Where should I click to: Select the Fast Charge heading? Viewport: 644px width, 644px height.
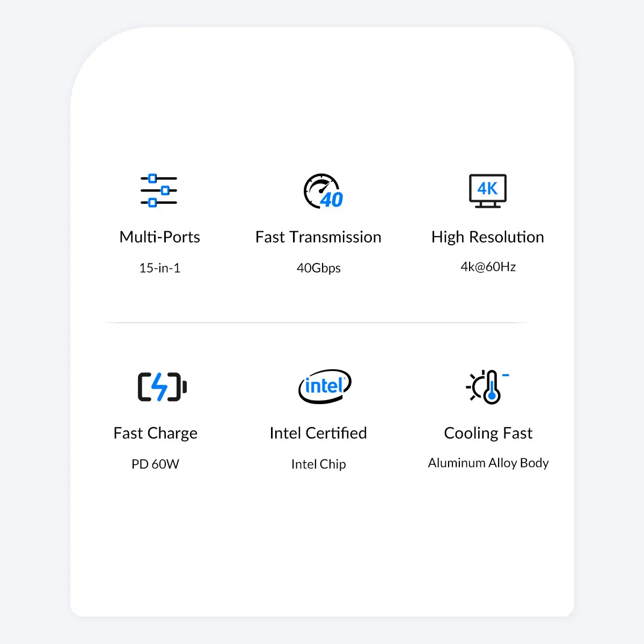[155, 434]
